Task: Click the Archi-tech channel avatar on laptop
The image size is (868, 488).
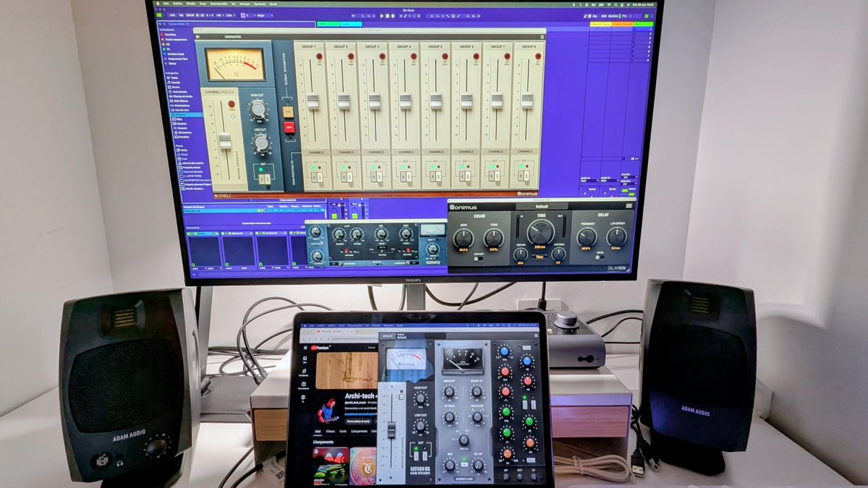Action: point(328,411)
